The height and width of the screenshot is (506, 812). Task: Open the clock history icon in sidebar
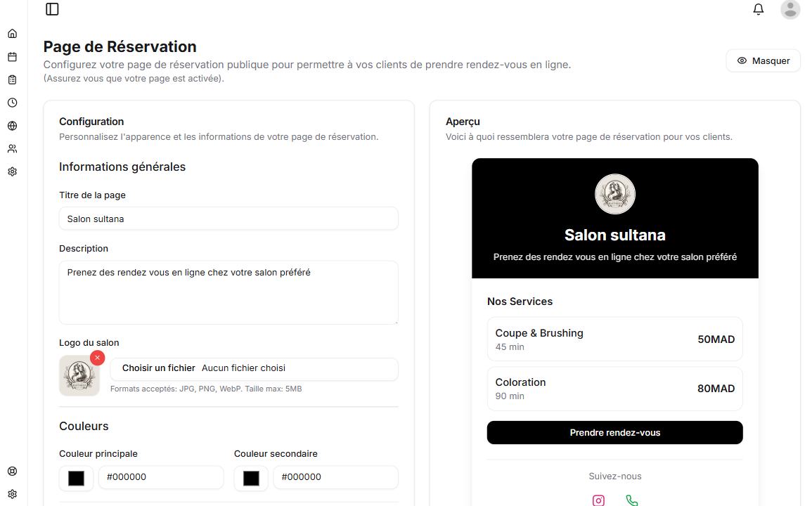[x=12, y=103]
